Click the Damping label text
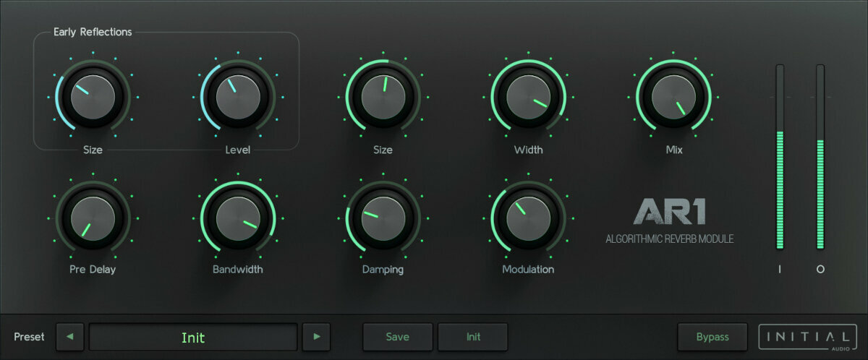The height and width of the screenshot is (360, 868). [x=383, y=270]
